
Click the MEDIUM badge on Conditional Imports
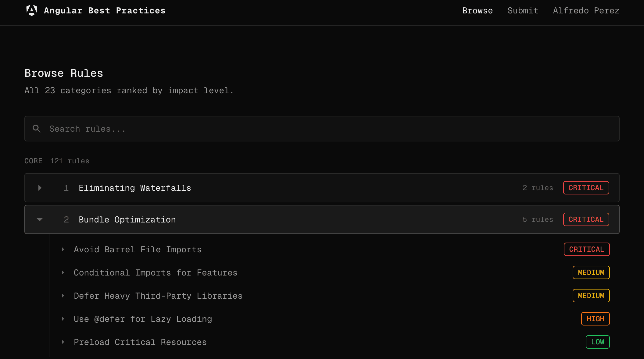(x=591, y=272)
